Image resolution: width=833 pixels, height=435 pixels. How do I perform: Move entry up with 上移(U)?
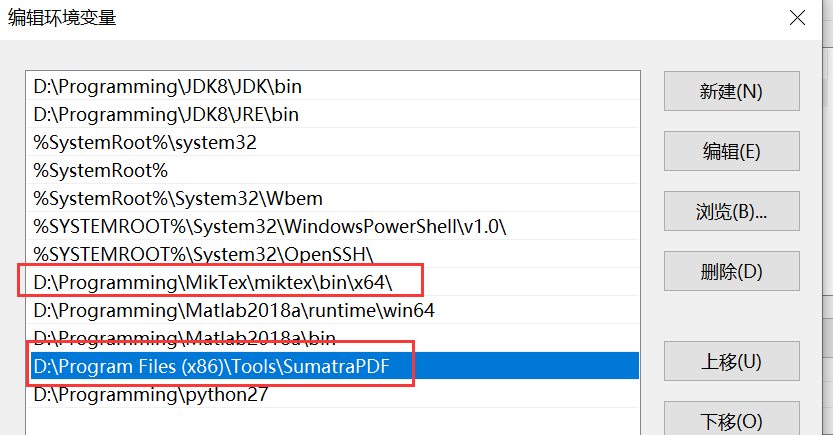pos(732,361)
